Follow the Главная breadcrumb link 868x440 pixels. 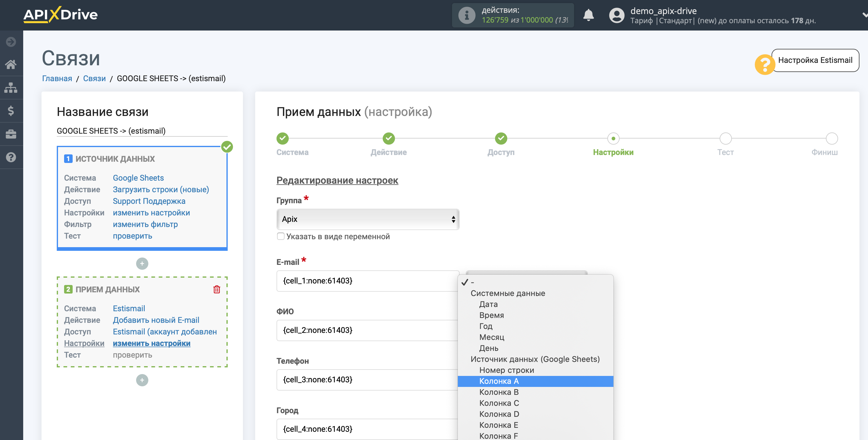[x=57, y=78]
